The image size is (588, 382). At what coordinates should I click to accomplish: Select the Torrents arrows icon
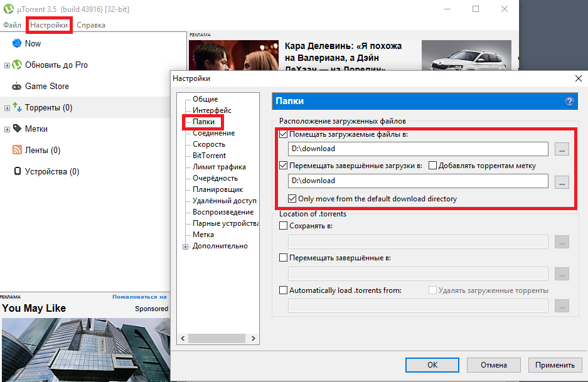tap(18, 108)
